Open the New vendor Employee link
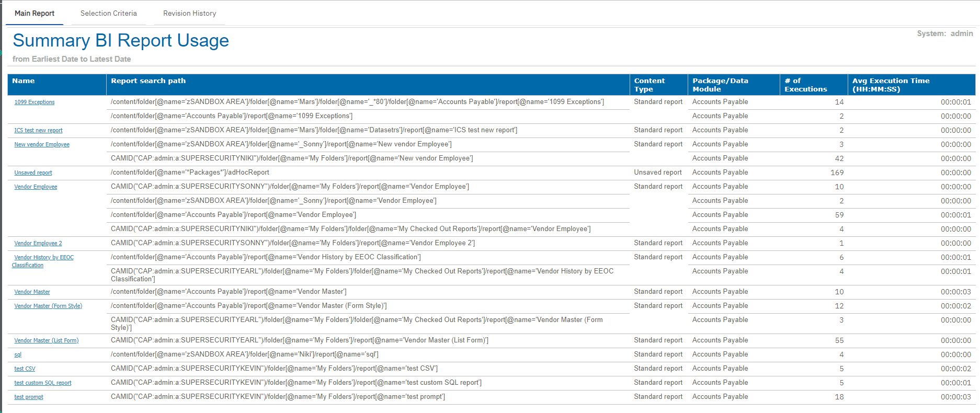The width and height of the screenshot is (980, 413). coord(42,145)
